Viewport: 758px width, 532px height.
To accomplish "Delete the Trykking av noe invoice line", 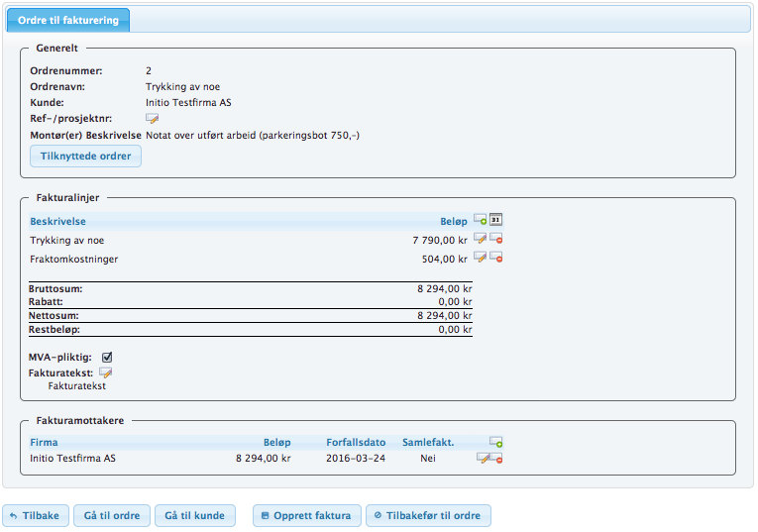I will tap(496, 238).
